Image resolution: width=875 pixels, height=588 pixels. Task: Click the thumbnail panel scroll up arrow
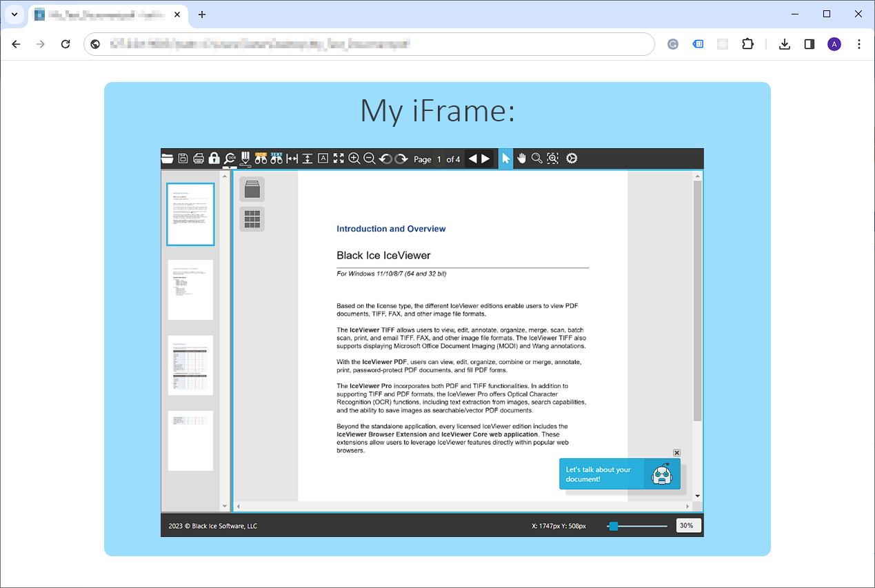point(225,176)
